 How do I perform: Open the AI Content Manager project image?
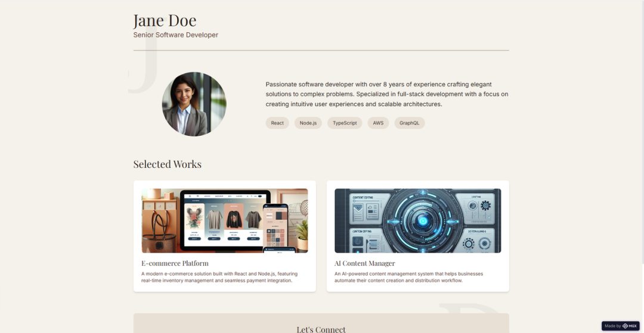417,220
